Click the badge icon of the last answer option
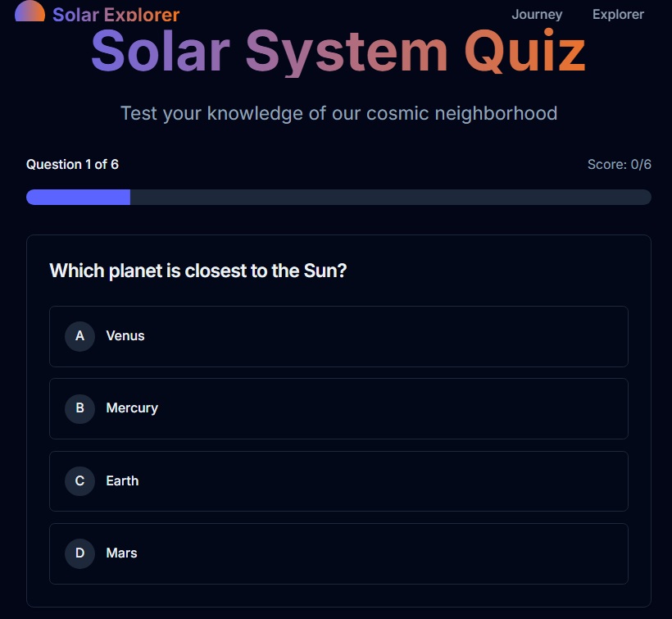Image resolution: width=672 pixels, height=619 pixels. [79, 553]
